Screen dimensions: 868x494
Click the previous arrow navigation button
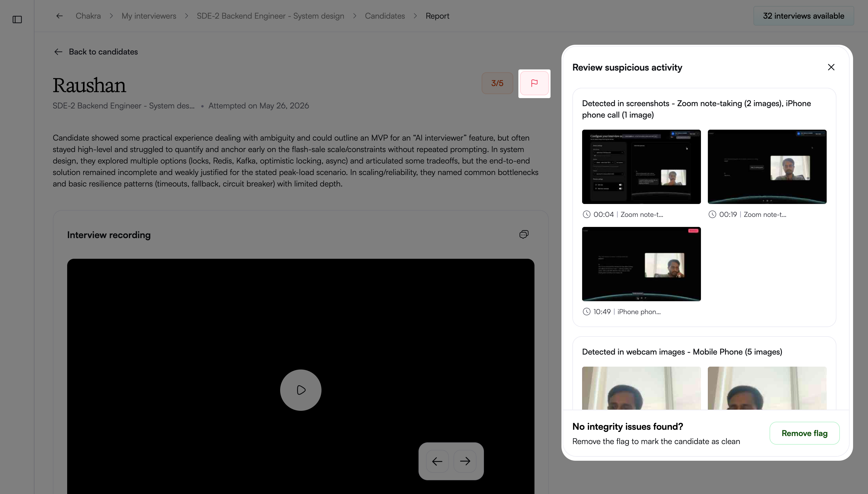point(437,461)
